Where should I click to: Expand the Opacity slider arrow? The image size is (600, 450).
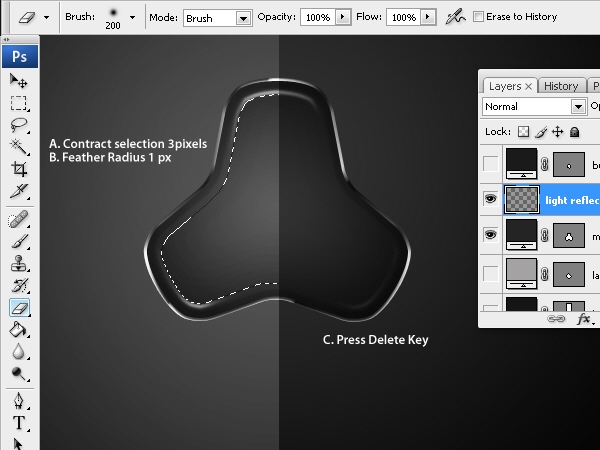pos(343,18)
